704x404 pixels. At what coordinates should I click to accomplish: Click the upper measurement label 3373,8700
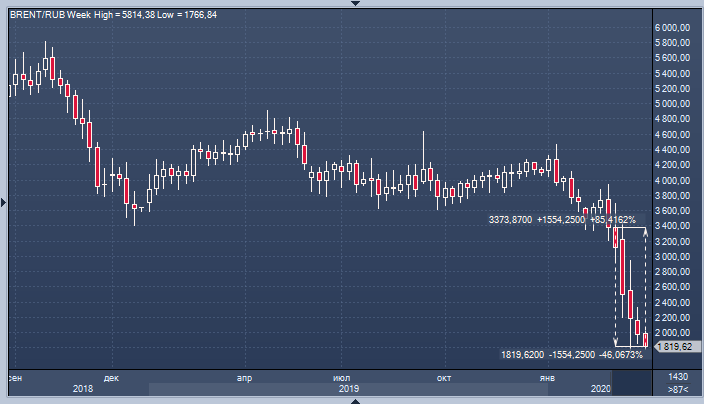click(x=510, y=220)
